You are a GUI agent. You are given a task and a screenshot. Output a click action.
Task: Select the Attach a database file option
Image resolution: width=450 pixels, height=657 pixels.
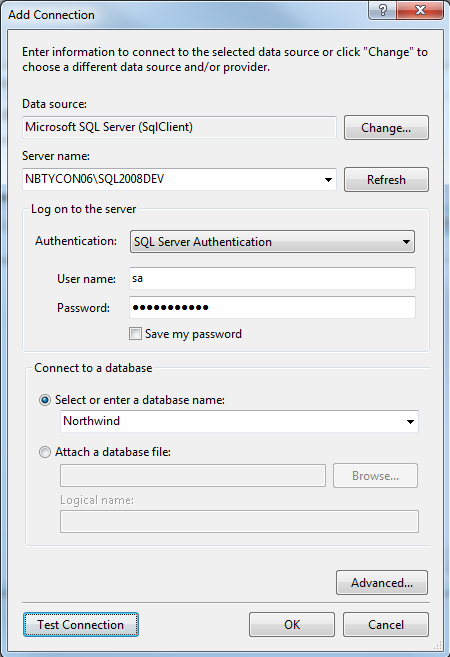point(45,452)
